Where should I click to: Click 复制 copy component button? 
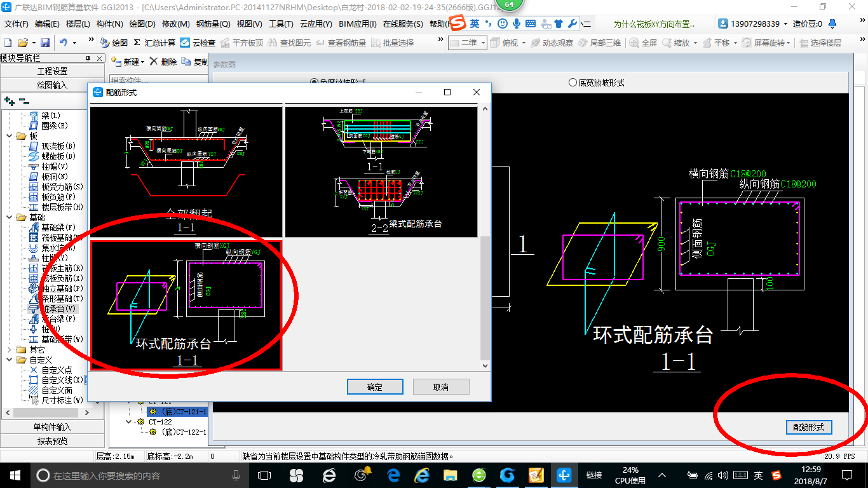(x=194, y=62)
